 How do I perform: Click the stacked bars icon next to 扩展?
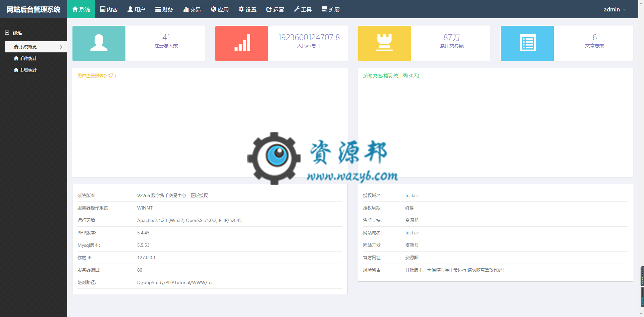[x=324, y=9]
